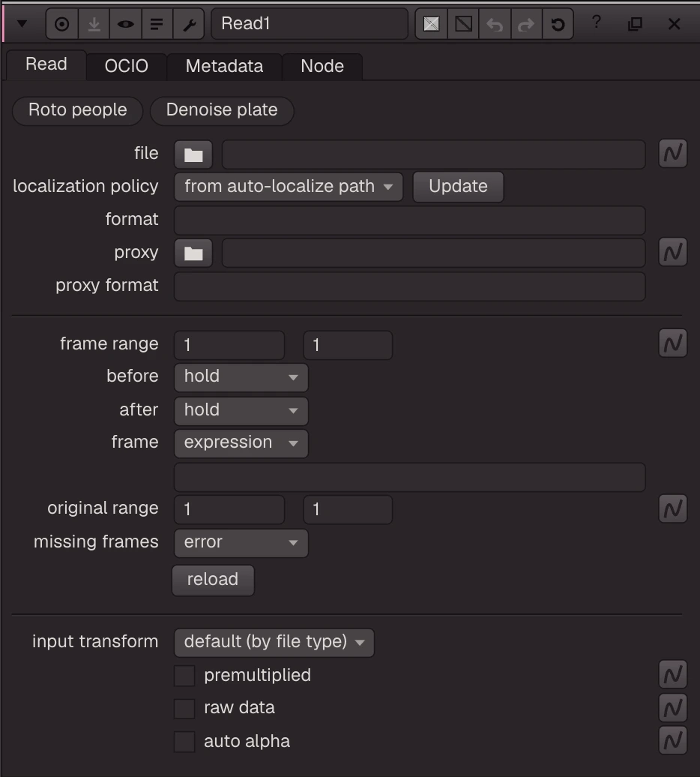Open the node label lines icon
The width and height of the screenshot is (700, 777).
157,24
